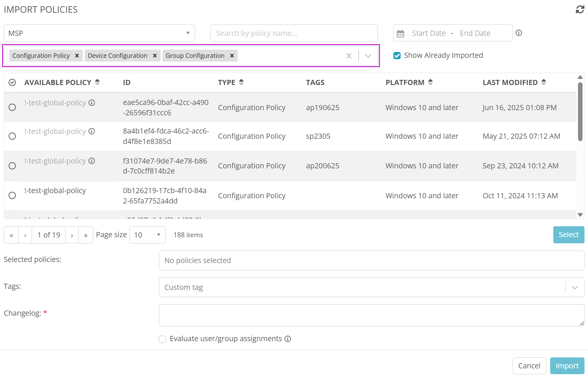Viewport: 588px width, 378px height.
Task: Enable Evaluate user/group assignments checkbox
Action: [x=163, y=339]
